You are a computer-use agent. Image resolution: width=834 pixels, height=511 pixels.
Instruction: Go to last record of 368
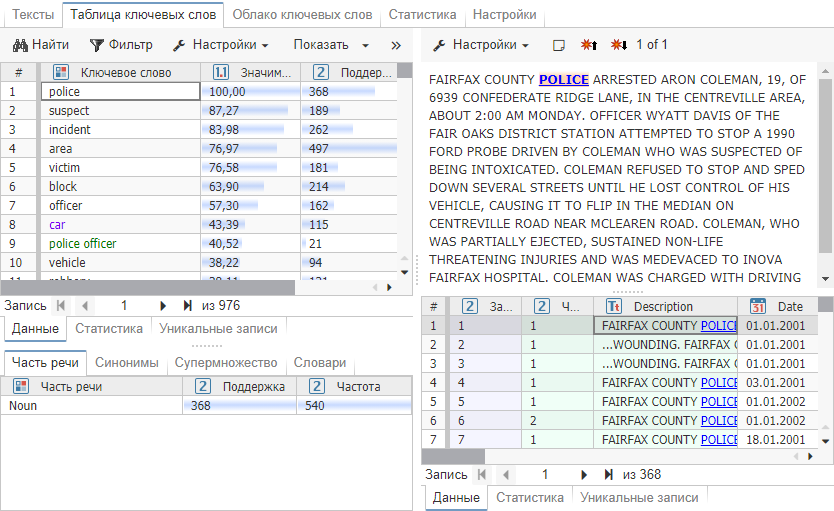coord(608,475)
